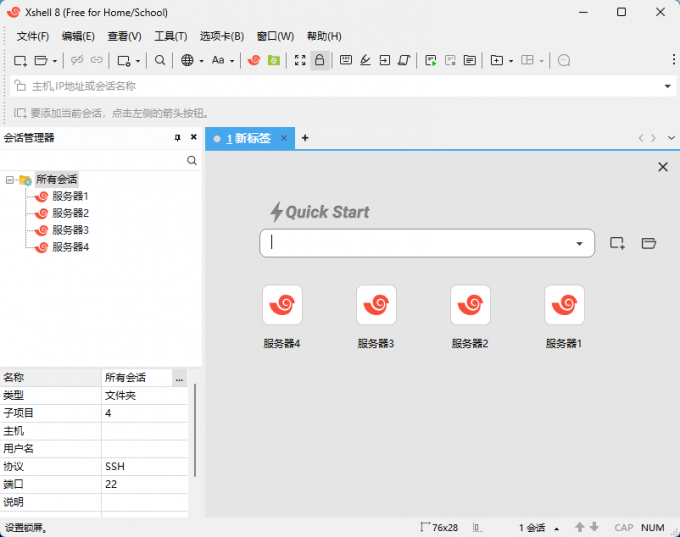Click the highlight pen toolbar icon

(x=365, y=60)
